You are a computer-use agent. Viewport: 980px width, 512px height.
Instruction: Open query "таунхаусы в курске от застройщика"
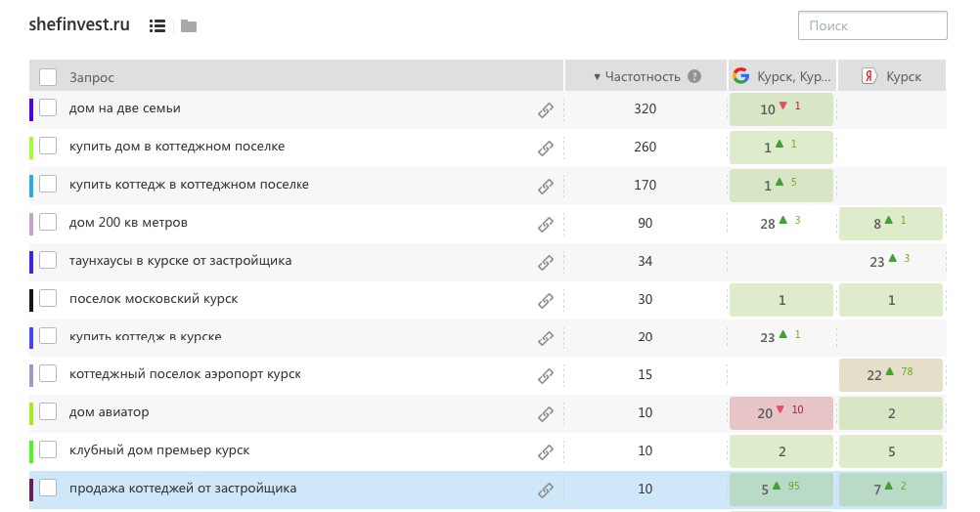click(x=180, y=261)
